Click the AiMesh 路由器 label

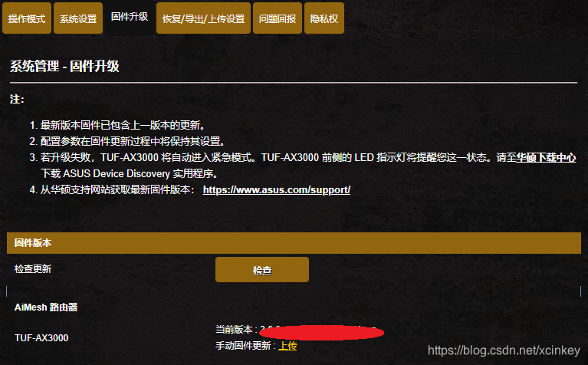tap(46, 307)
